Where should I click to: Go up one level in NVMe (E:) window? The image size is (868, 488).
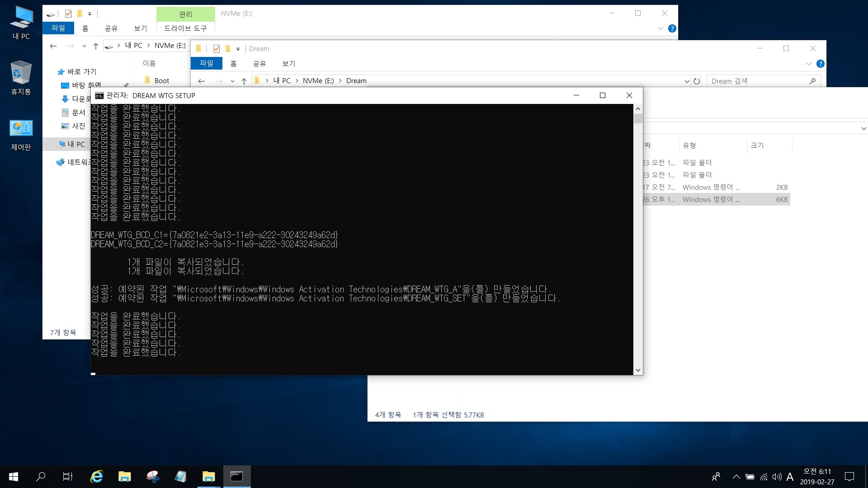pos(96,46)
